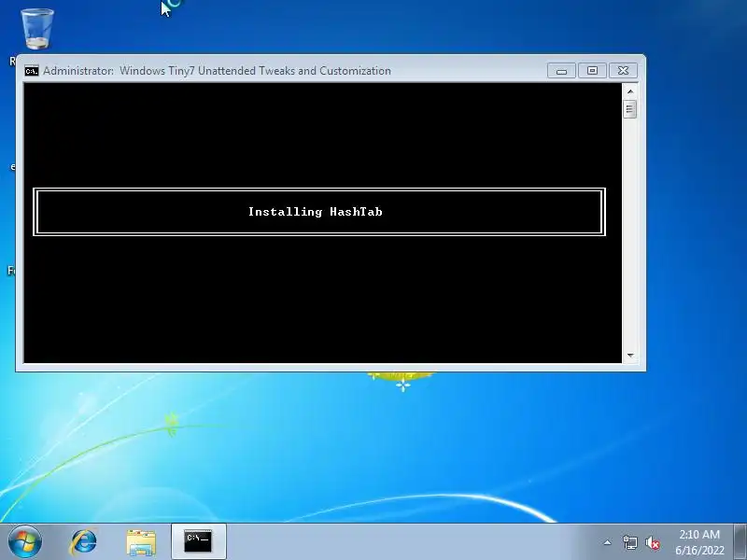
Task: Minimize the Tiny7 Tweaks console window
Action: pyautogui.click(x=562, y=71)
